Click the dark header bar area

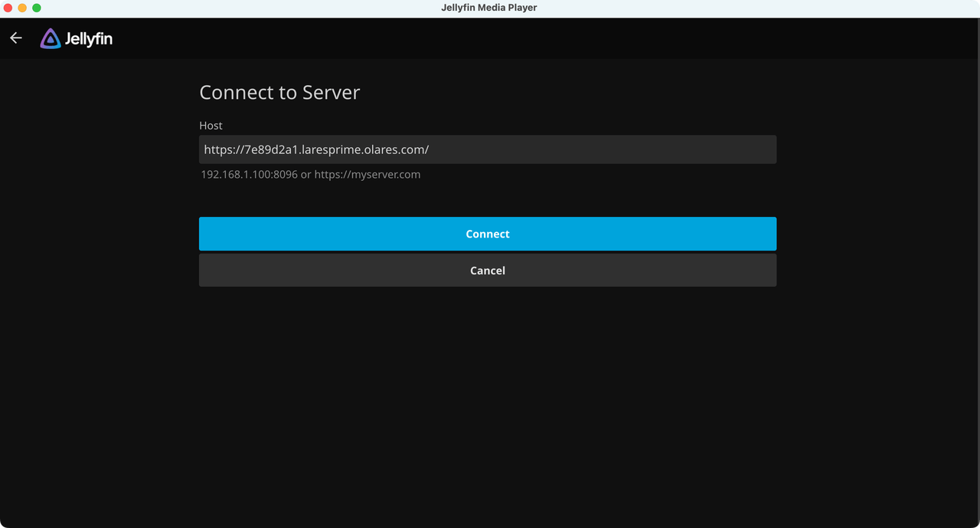(x=536, y=38)
